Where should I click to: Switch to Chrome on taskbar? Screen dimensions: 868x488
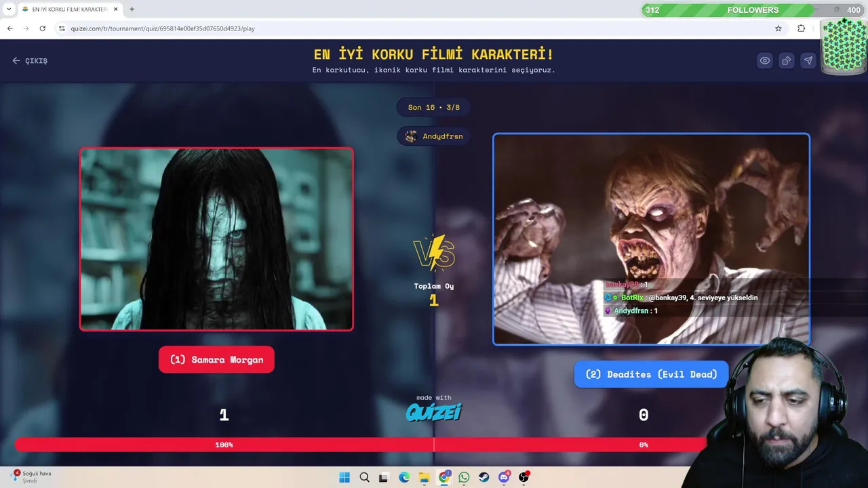click(x=444, y=477)
